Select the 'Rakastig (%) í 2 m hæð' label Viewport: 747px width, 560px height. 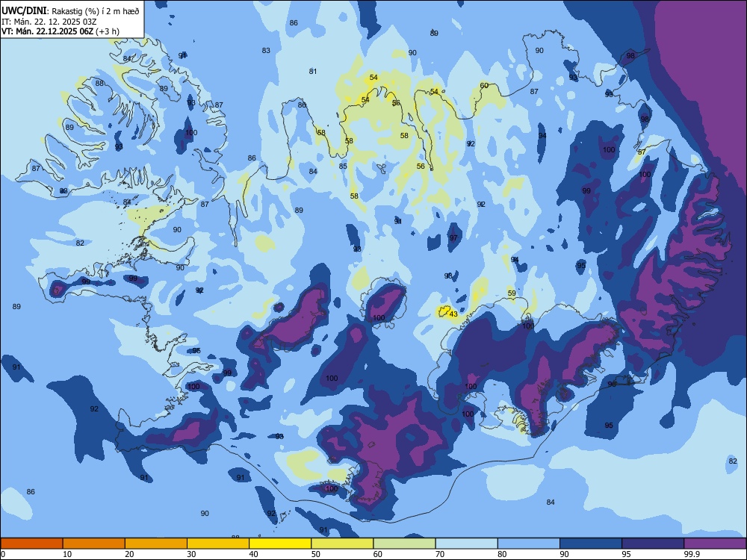coord(96,11)
